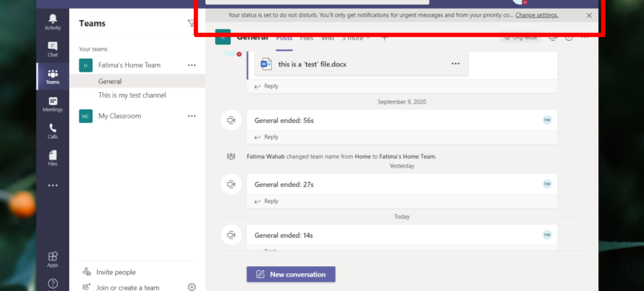
Task: Open the Calls section
Action: pos(53,131)
